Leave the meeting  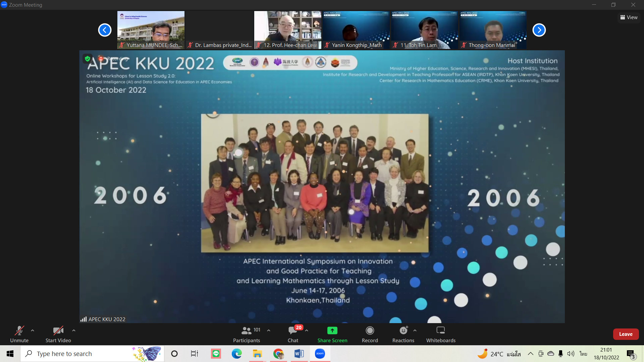pos(626,334)
